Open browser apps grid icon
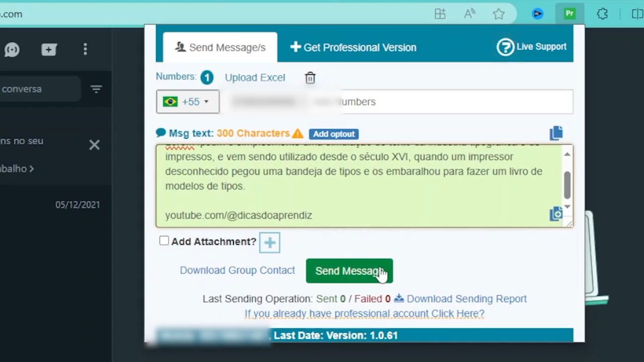This screenshot has width=644, height=362. [x=440, y=14]
